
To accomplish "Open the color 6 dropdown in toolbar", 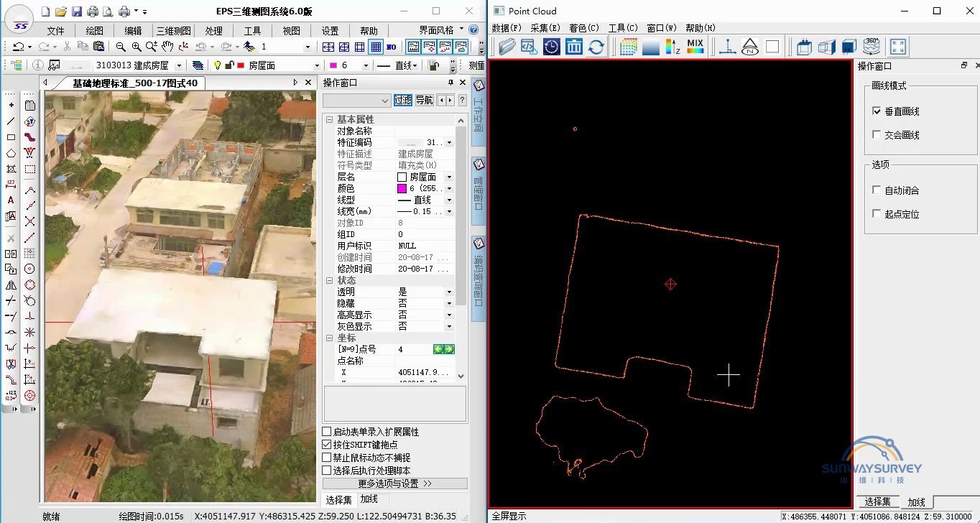I will [366, 65].
